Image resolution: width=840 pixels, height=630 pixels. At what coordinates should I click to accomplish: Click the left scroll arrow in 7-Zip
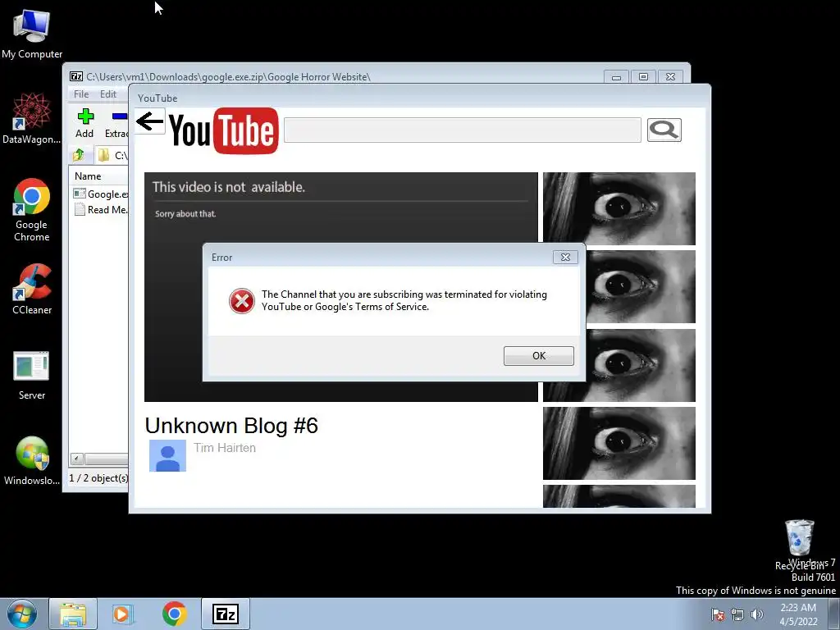point(76,459)
